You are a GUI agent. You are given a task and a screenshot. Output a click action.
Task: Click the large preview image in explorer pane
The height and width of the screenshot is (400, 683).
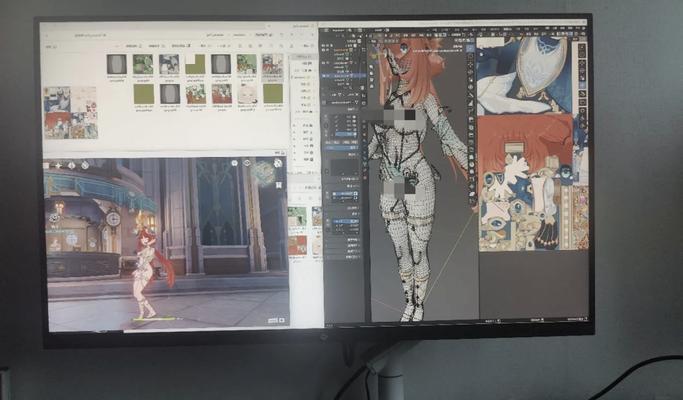coord(71,112)
